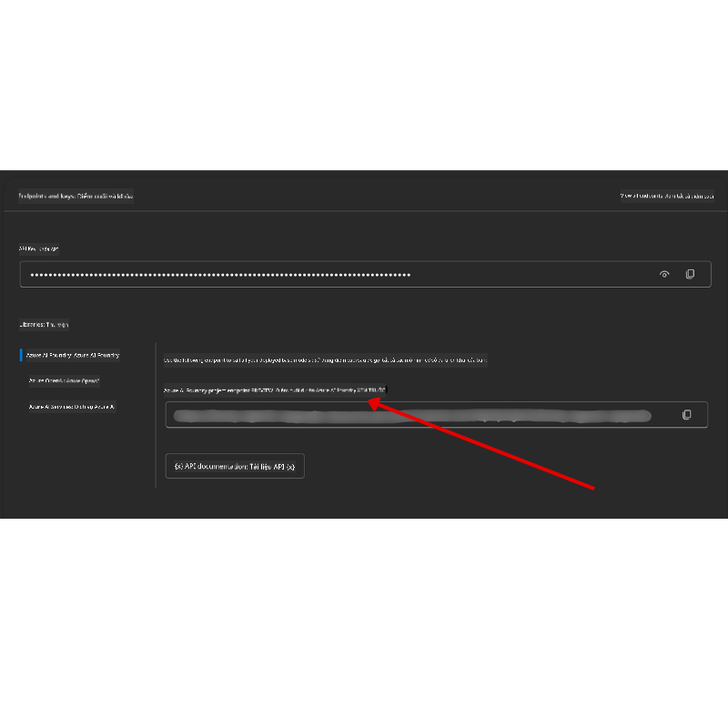Open the API documentation button
The height and width of the screenshot is (728, 728).
click(235, 466)
